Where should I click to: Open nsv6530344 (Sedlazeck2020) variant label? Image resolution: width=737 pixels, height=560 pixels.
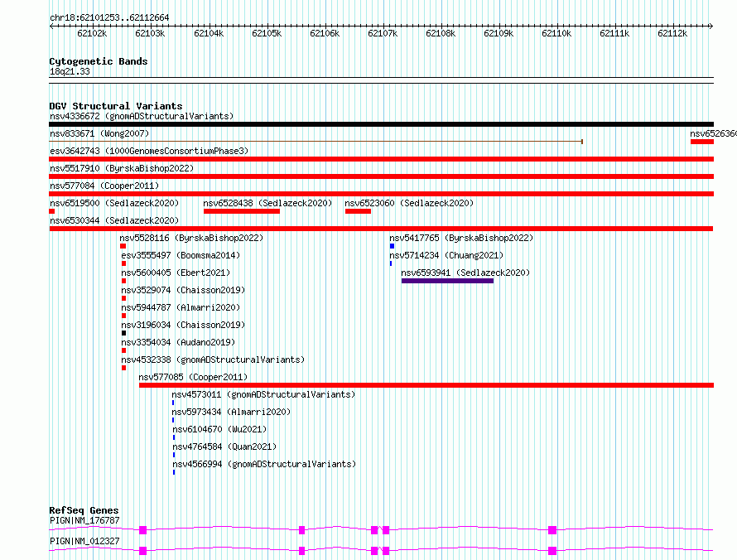tap(114, 220)
